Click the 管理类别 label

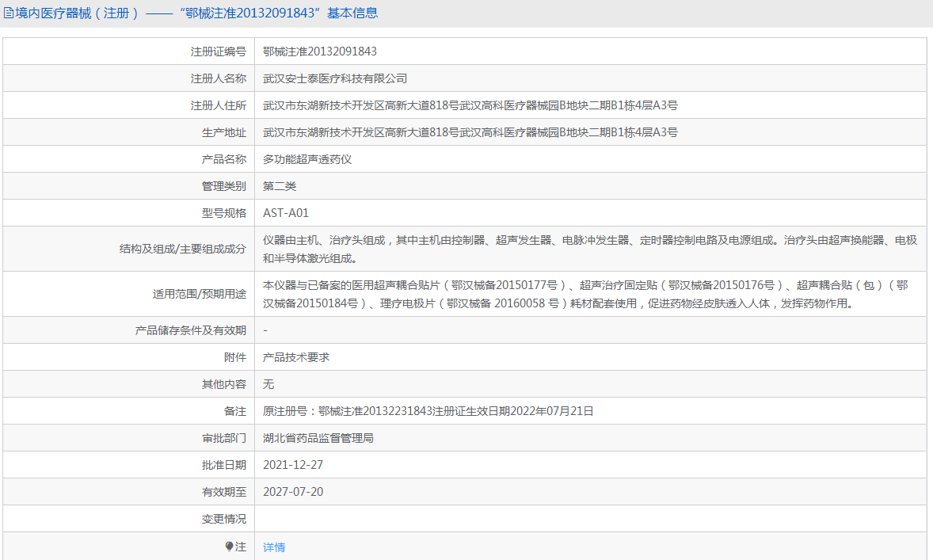point(223,186)
